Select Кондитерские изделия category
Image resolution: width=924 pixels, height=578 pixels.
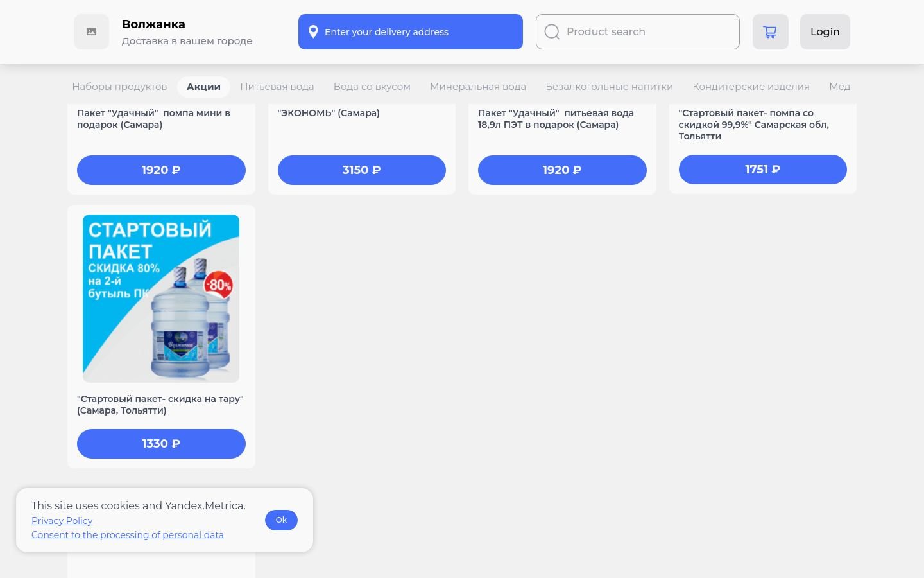[x=751, y=87]
